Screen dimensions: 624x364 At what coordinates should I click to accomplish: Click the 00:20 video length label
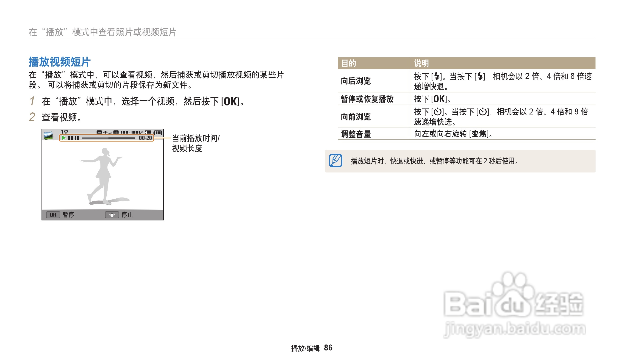145,138
